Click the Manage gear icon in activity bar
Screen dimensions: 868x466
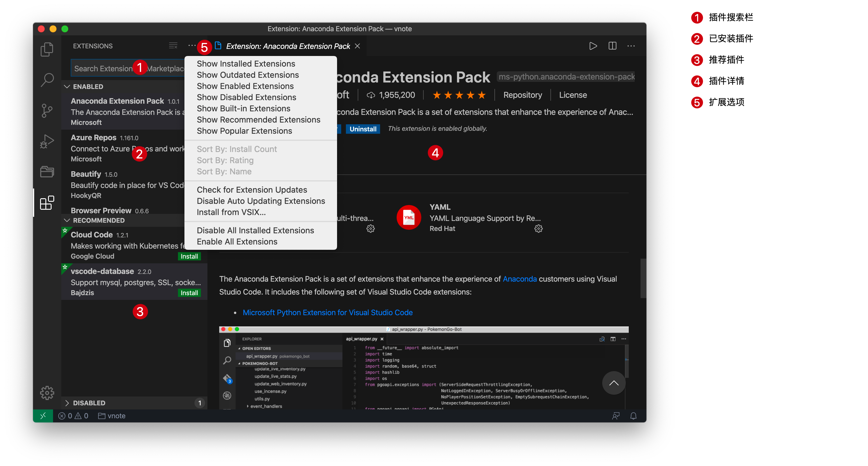47,393
